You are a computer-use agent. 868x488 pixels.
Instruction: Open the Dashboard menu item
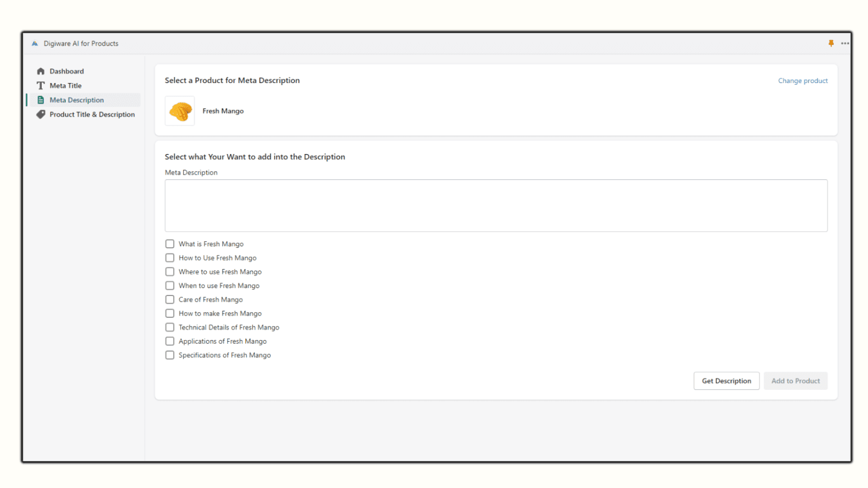[67, 72]
